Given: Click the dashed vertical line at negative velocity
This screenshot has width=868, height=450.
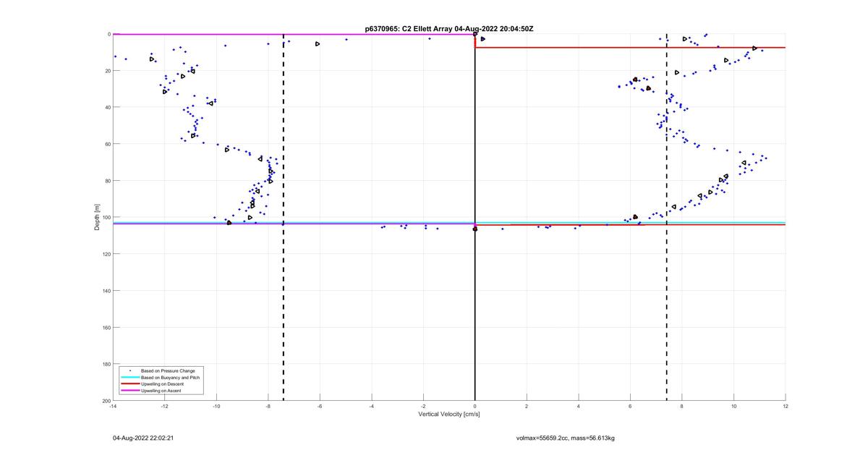Looking at the screenshot, I should [284, 217].
